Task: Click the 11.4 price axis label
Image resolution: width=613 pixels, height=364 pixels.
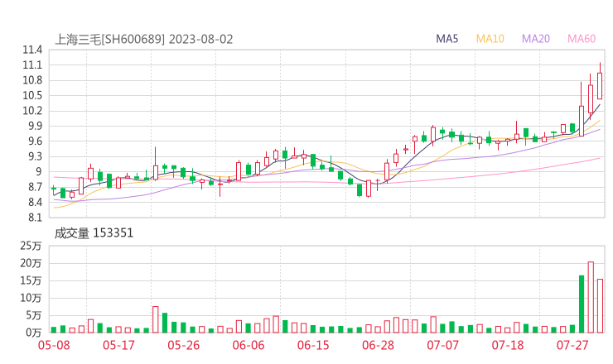Action: pos(32,50)
